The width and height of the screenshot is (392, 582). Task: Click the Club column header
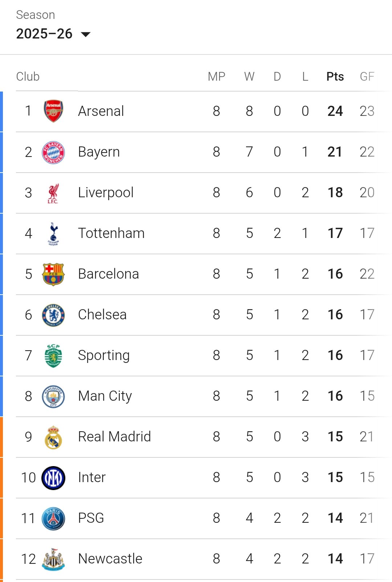point(28,77)
